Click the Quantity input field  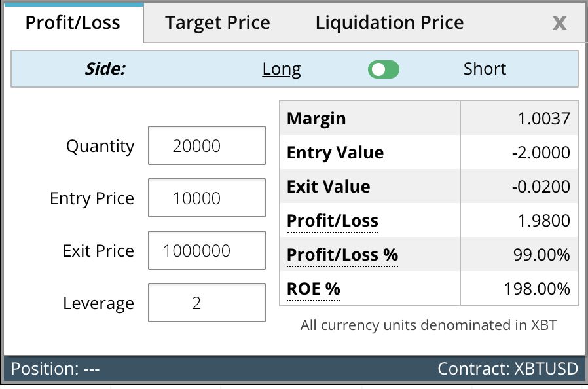(x=207, y=145)
